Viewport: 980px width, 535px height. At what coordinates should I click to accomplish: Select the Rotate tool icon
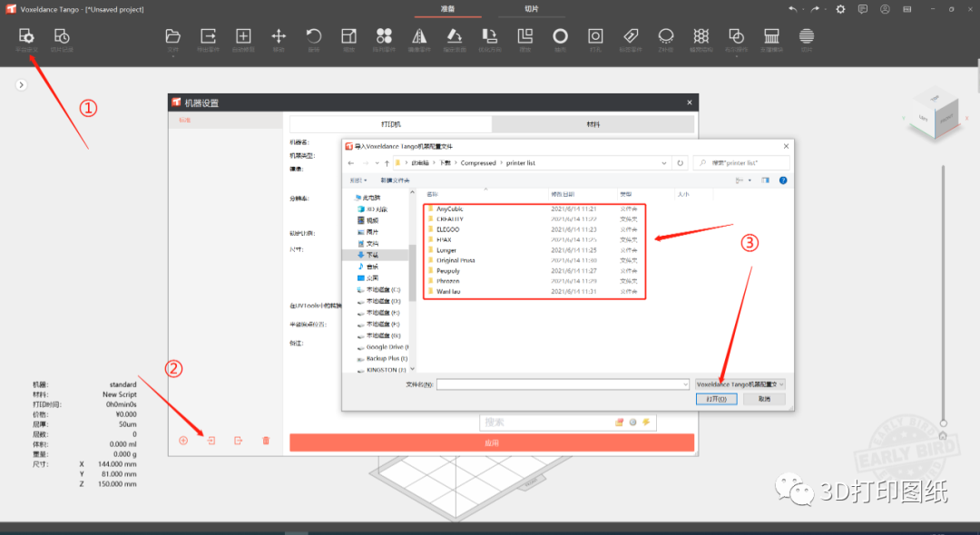(314, 36)
